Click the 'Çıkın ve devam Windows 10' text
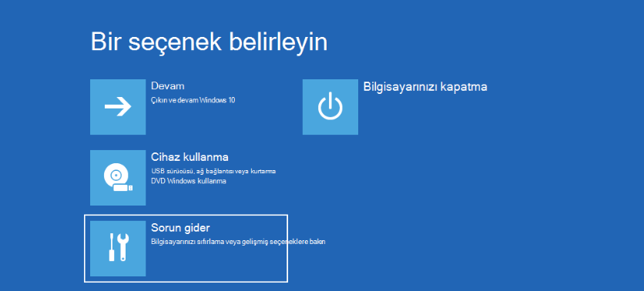This screenshot has height=291, width=644. [193, 100]
